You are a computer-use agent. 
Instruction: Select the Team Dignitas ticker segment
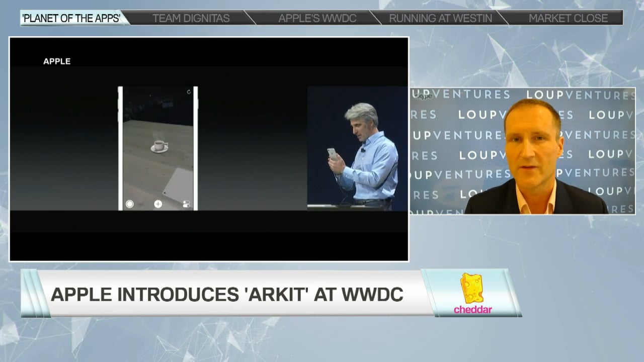(x=191, y=18)
